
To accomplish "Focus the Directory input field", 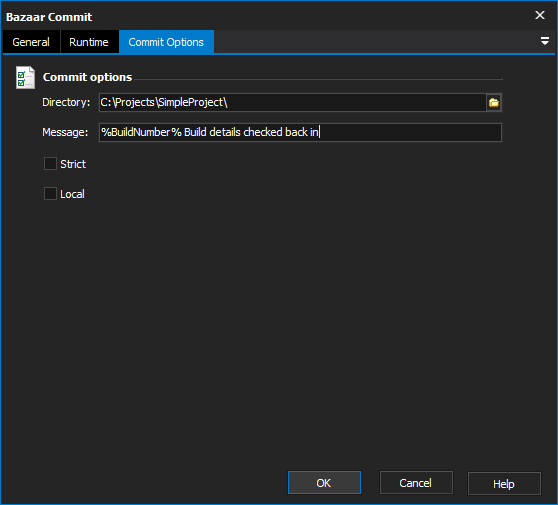I will point(293,102).
